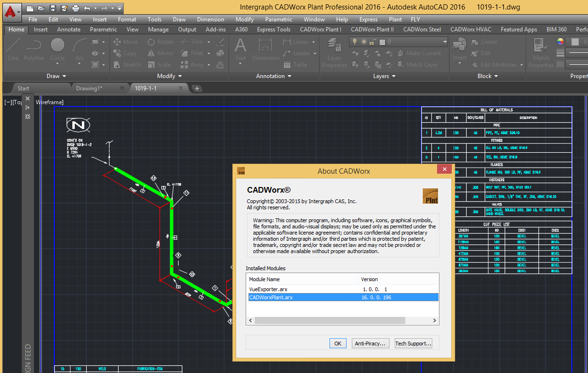
Task: Select the Circle tool
Action: [58, 49]
